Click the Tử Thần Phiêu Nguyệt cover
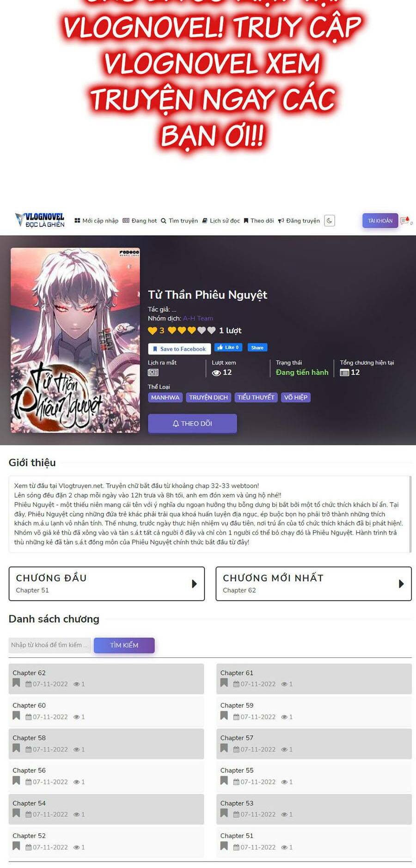 75,340
